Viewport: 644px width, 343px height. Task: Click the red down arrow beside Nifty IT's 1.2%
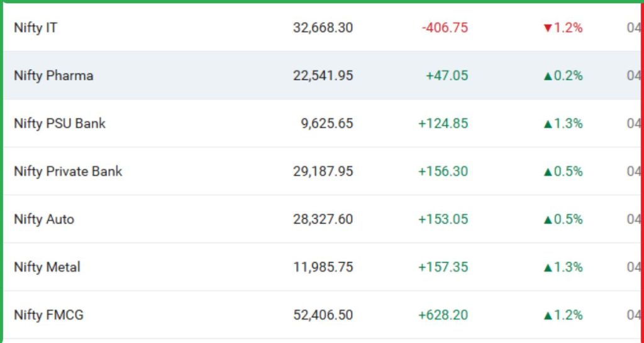[x=547, y=28]
